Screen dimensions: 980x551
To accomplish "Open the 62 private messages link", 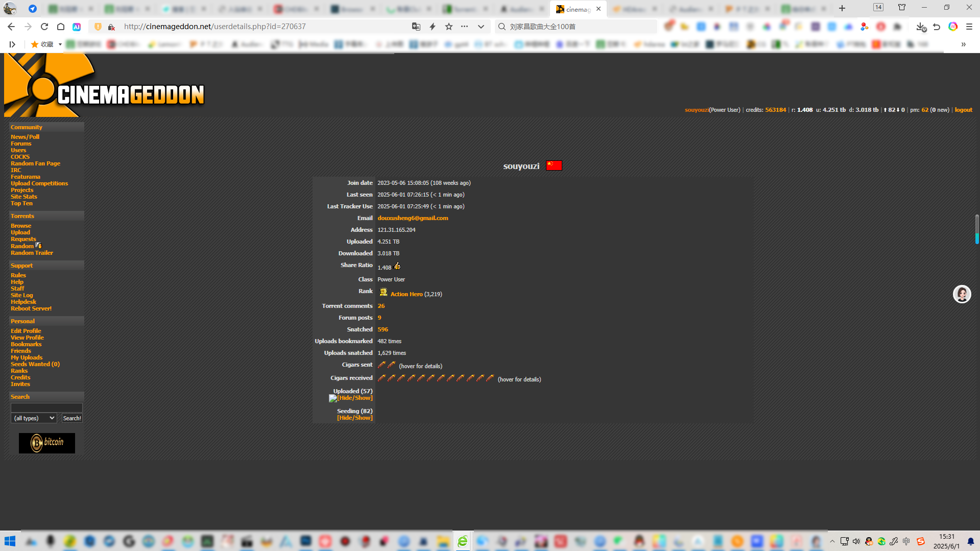I will 925,110.
